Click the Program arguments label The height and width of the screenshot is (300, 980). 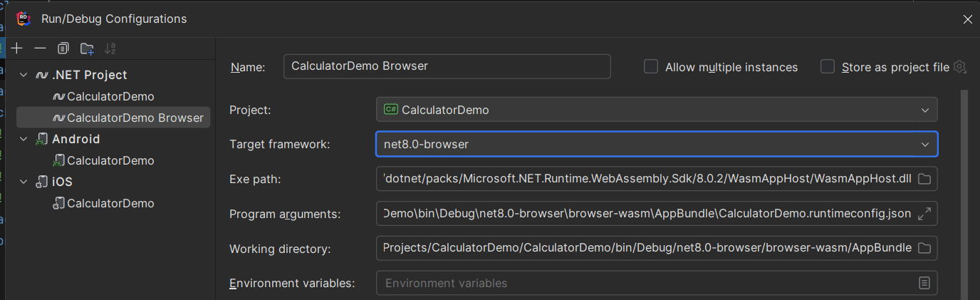[285, 214]
